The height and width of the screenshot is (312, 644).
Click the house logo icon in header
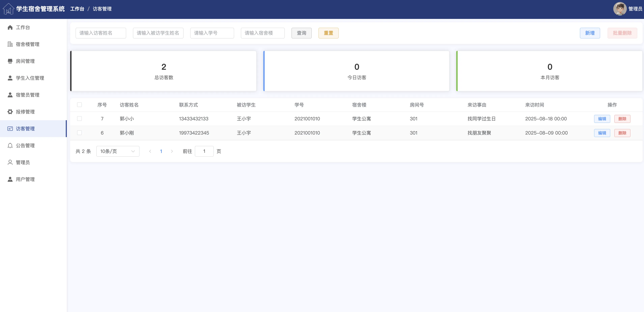coord(8,9)
